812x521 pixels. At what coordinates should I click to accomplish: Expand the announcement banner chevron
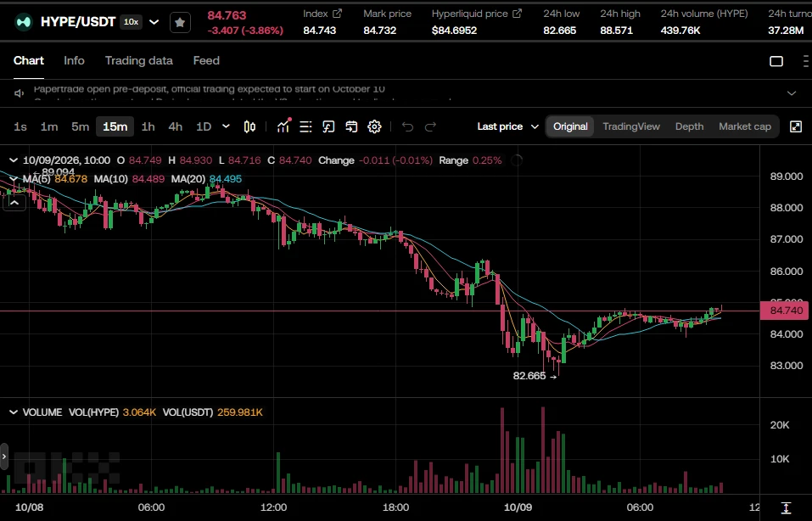[792, 93]
